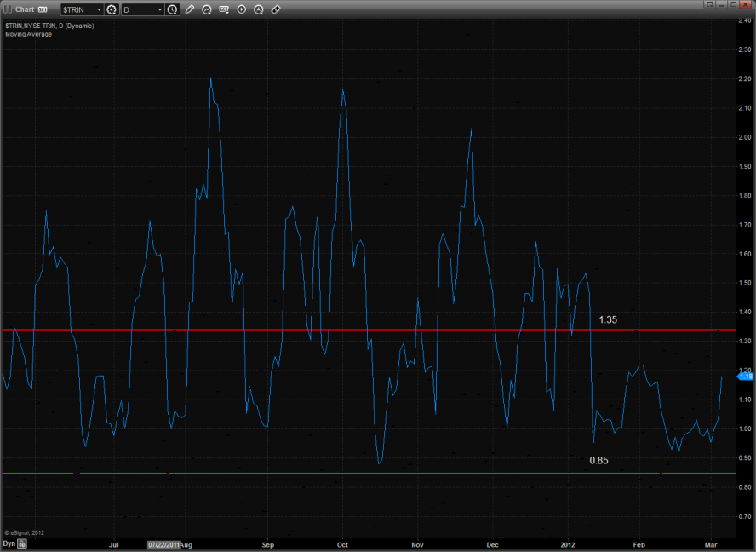756x552 pixels.
Task: Click the 07/22/2011 date marker on time axis
Action: (164, 543)
